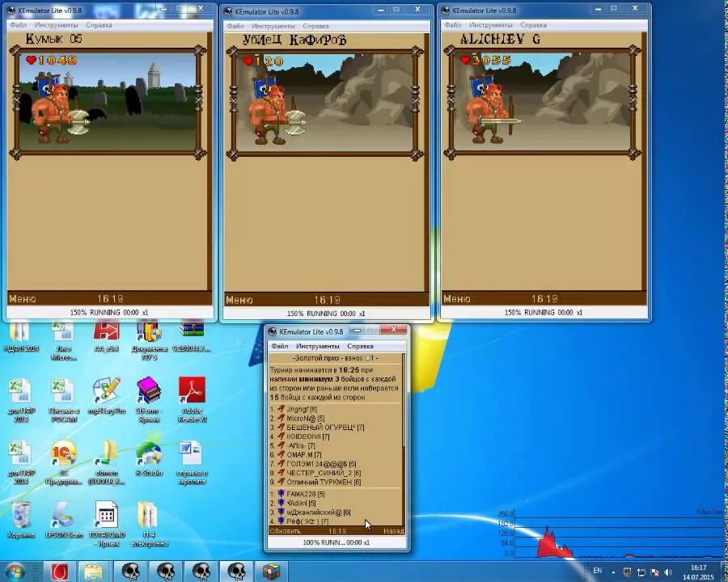This screenshot has height=582, width=728.
Task: Open the Лист Micros... Excel file icon
Action: click(62, 340)
